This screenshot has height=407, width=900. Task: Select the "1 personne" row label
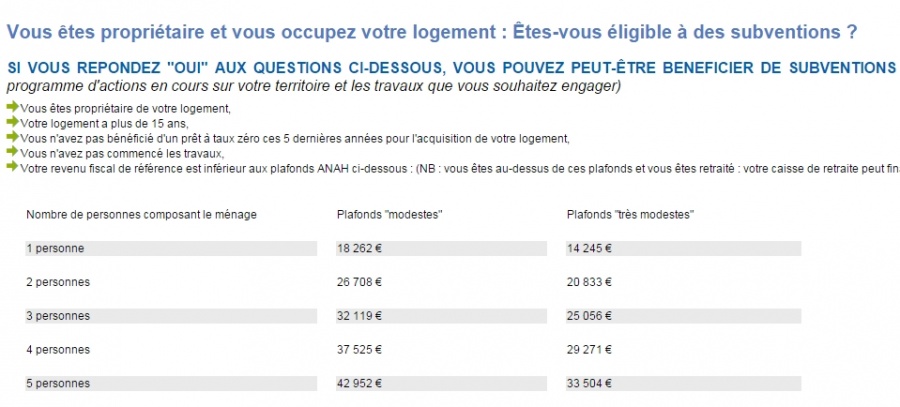point(55,248)
